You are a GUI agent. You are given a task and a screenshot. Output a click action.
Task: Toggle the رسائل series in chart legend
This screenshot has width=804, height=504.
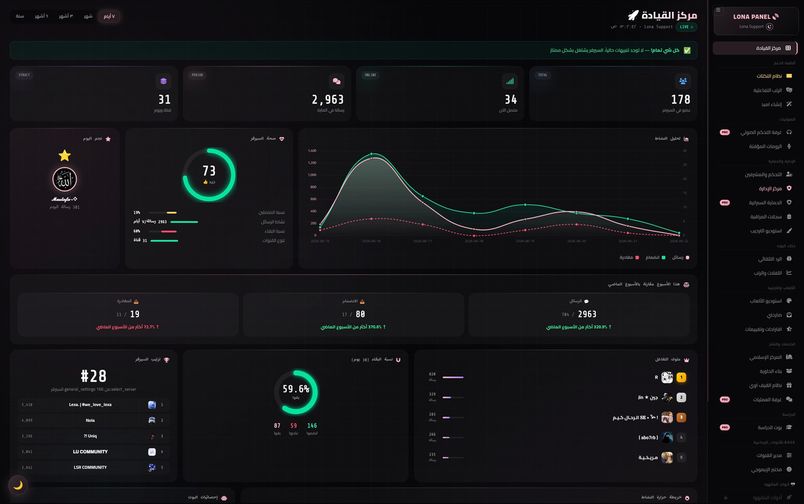tap(681, 257)
